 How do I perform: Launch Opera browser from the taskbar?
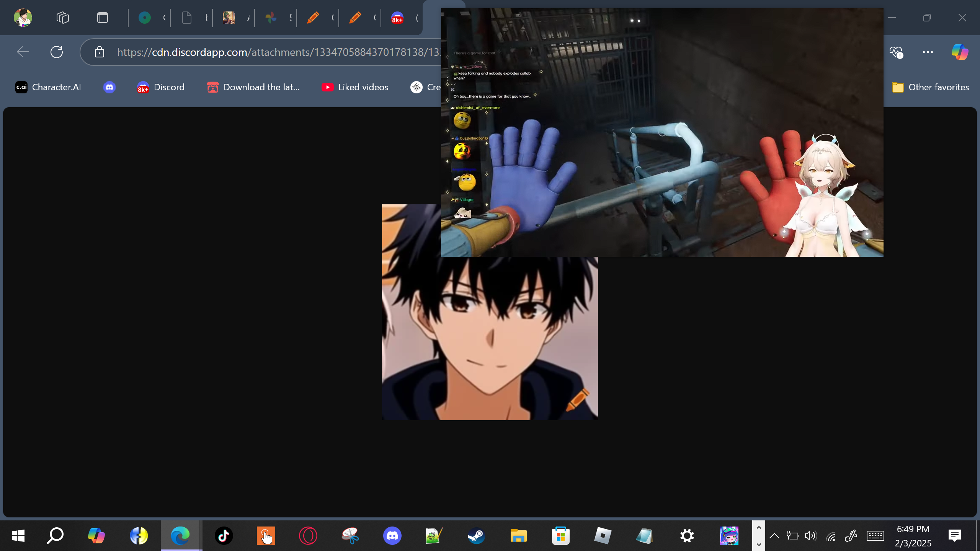pyautogui.click(x=308, y=536)
